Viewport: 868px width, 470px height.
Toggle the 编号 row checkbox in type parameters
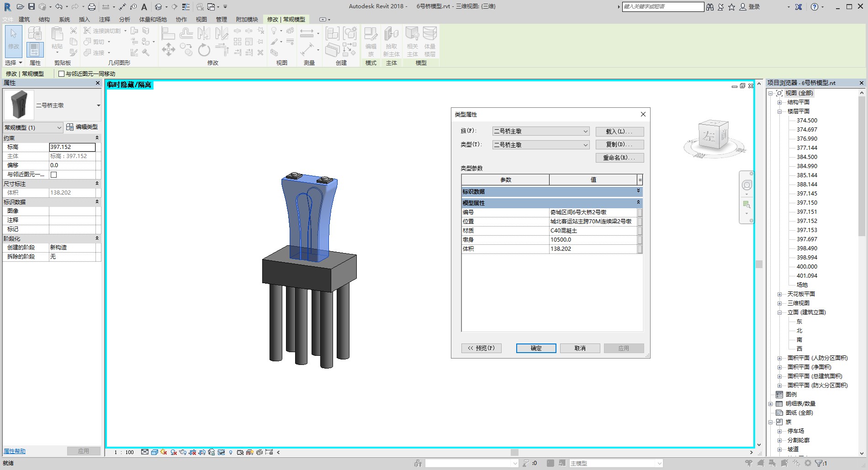coord(640,212)
